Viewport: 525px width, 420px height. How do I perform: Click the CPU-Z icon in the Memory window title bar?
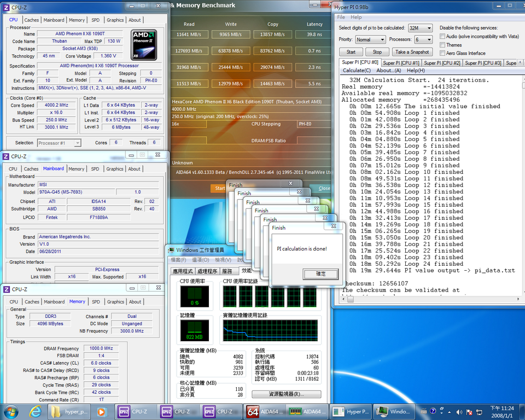coord(7,289)
